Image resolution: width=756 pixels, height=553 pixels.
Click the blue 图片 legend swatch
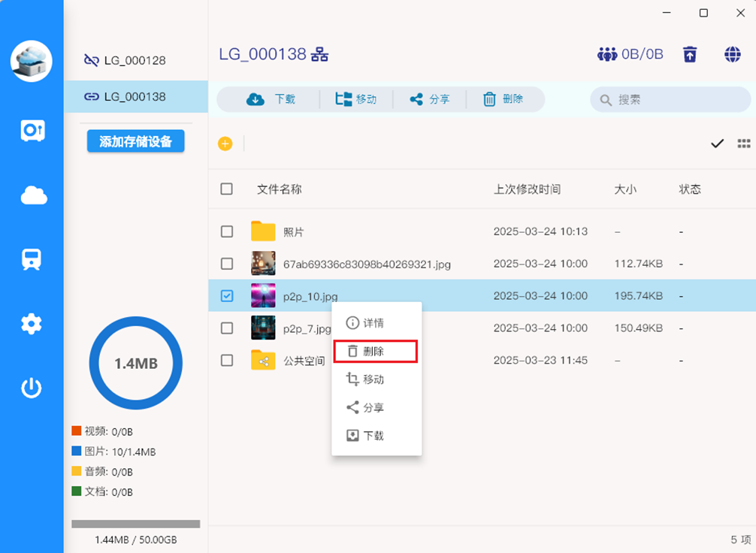click(76, 451)
